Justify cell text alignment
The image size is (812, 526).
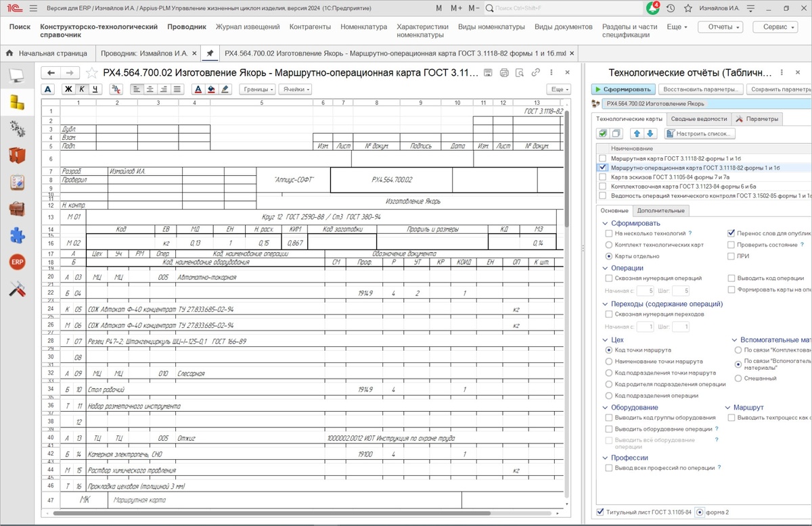[x=177, y=89]
